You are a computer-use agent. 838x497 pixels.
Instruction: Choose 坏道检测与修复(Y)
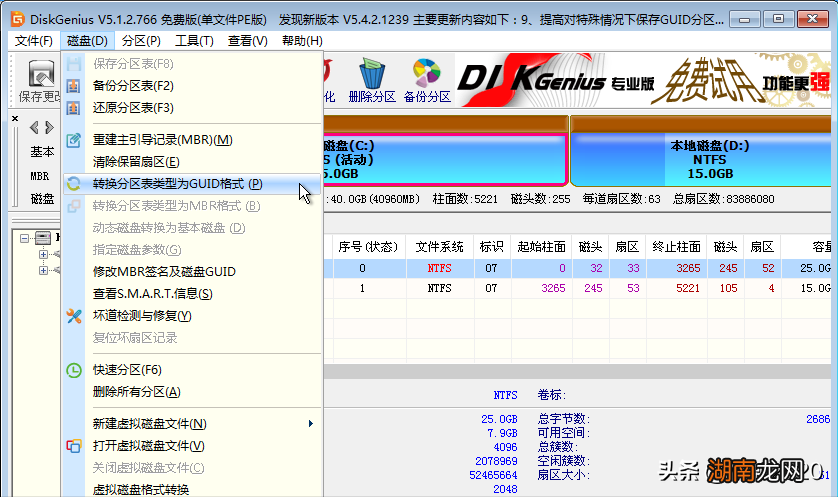click(192, 316)
